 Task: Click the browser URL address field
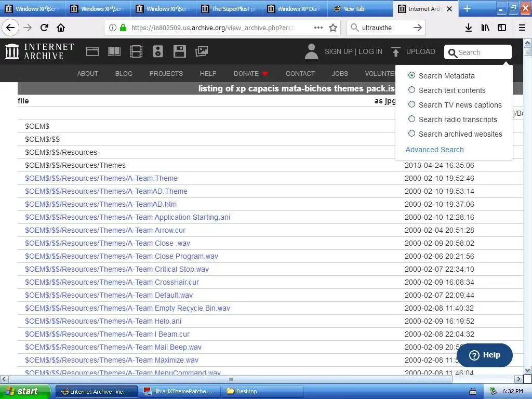click(x=212, y=28)
